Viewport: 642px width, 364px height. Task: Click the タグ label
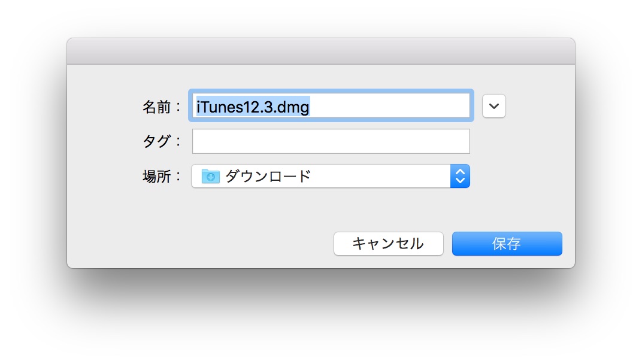tap(161, 141)
